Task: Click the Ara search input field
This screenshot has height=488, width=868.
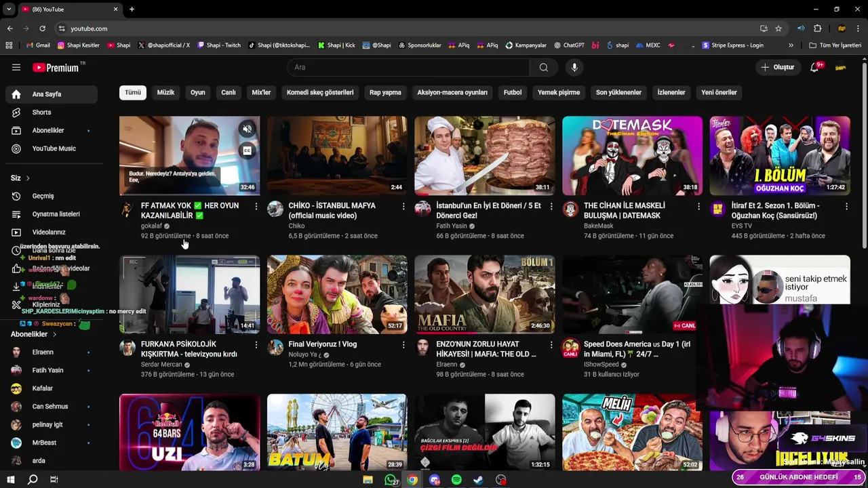Action: click(x=408, y=67)
